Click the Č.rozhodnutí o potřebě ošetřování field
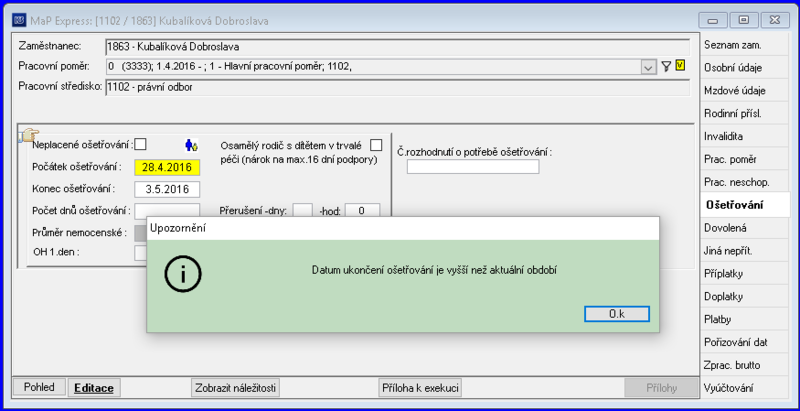Screen dimensions: 800x411 point(473,166)
